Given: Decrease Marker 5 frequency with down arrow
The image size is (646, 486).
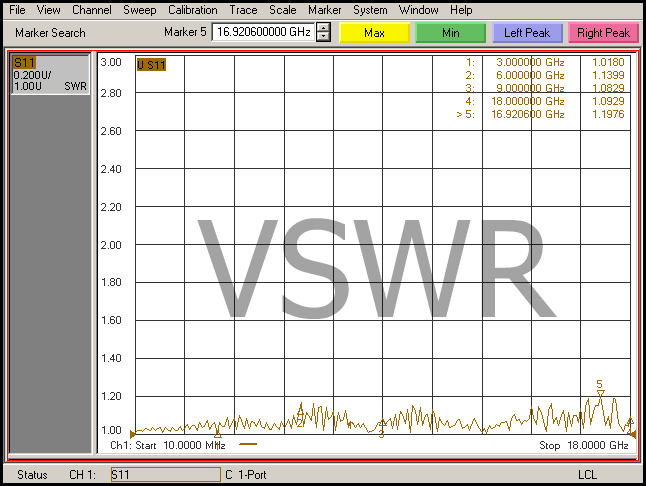Looking at the screenshot, I should coord(323,38).
